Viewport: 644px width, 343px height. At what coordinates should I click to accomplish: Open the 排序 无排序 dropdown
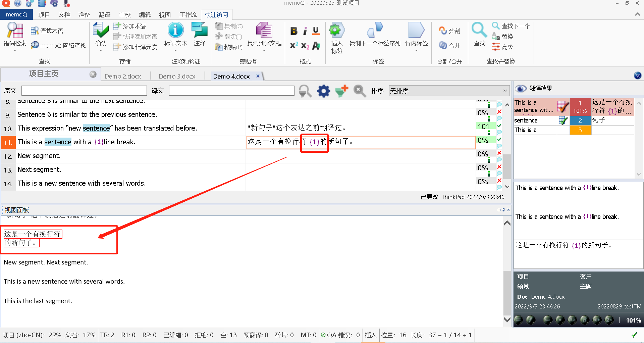click(449, 91)
